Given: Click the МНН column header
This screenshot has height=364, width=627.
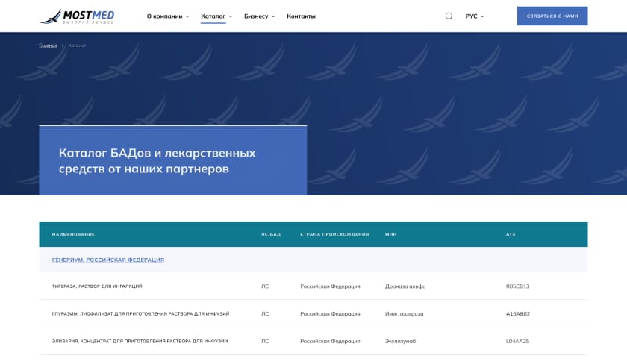Looking at the screenshot, I should (390, 234).
